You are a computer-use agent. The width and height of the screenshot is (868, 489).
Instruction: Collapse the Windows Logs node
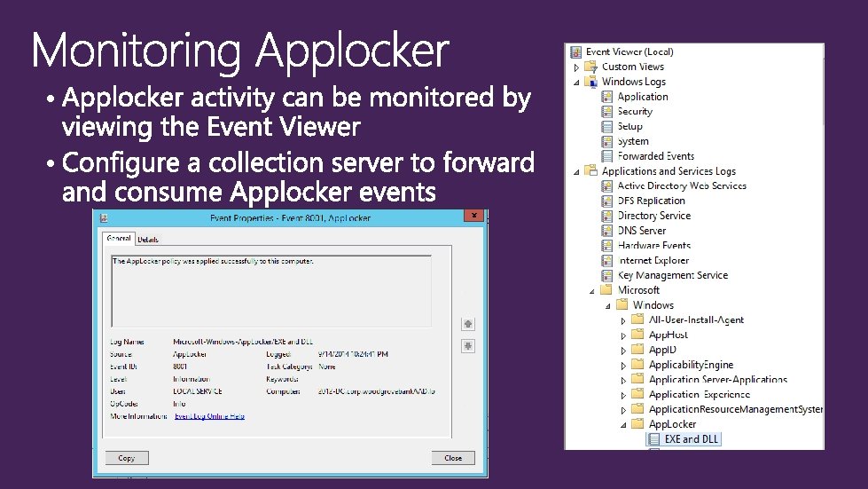(x=577, y=83)
